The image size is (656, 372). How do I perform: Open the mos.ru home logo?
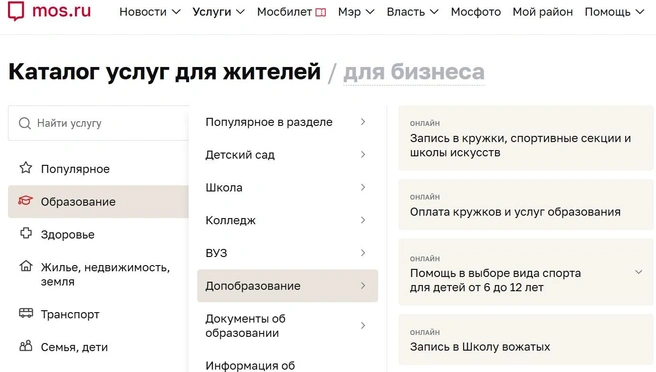(x=49, y=10)
